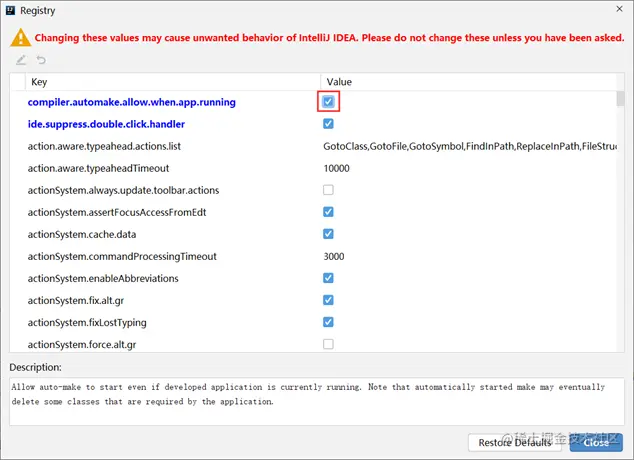Uncheck actionSystem.cache.data checkbox
Image resolution: width=634 pixels, height=460 pixels.
click(328, 234)
